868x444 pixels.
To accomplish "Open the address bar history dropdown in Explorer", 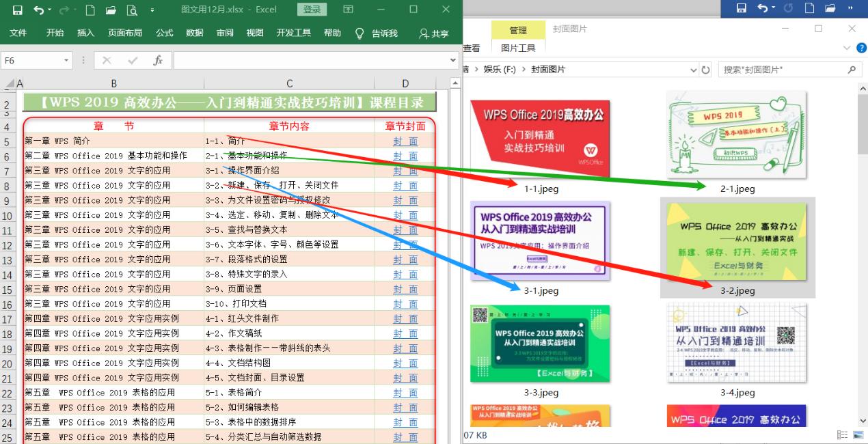I will (x=694, y=69).
